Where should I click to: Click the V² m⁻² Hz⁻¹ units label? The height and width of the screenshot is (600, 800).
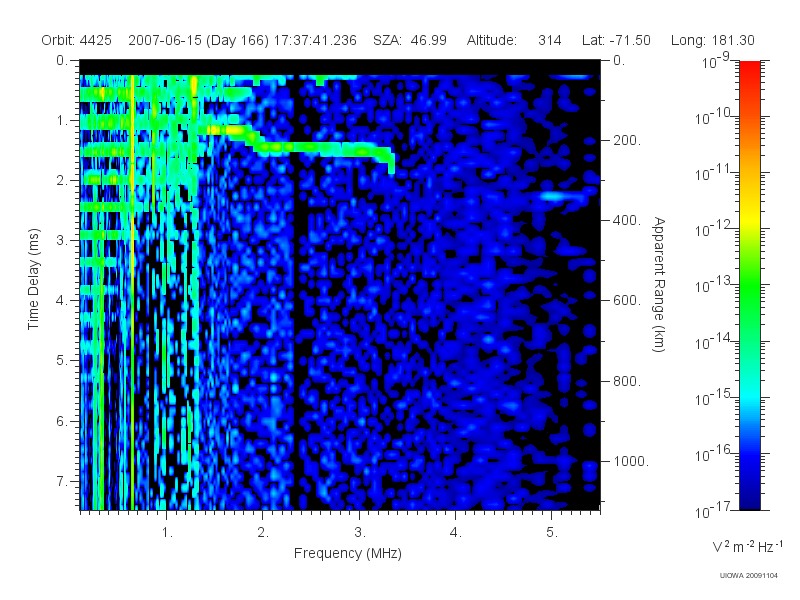pos(747,546)
